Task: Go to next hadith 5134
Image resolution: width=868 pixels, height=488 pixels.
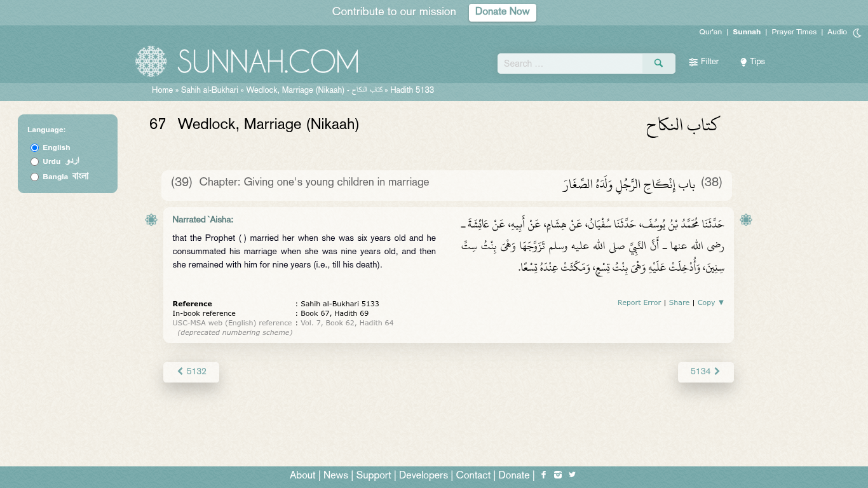Action: click(x=705, y=372)
